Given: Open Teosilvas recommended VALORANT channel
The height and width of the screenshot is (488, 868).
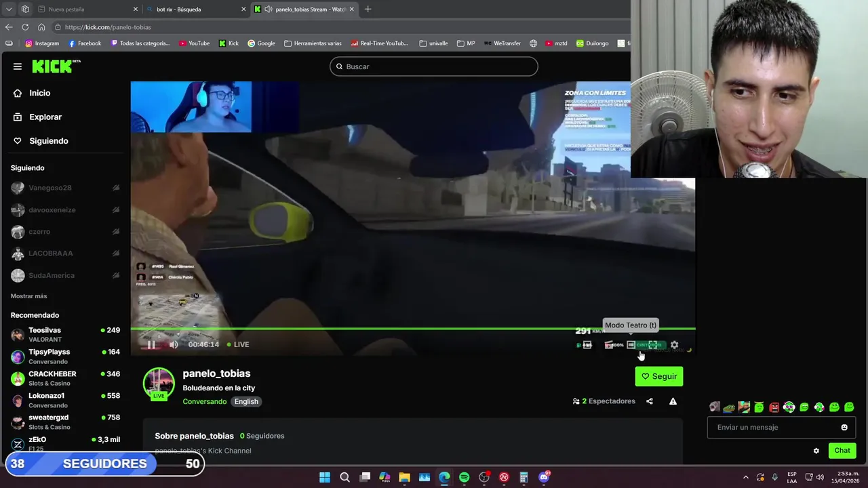Looking at the screenshot, I should 65,334.
